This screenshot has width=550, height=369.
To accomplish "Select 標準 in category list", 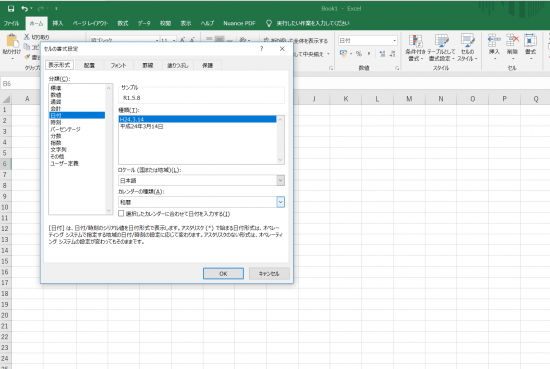I will point(77,88).
